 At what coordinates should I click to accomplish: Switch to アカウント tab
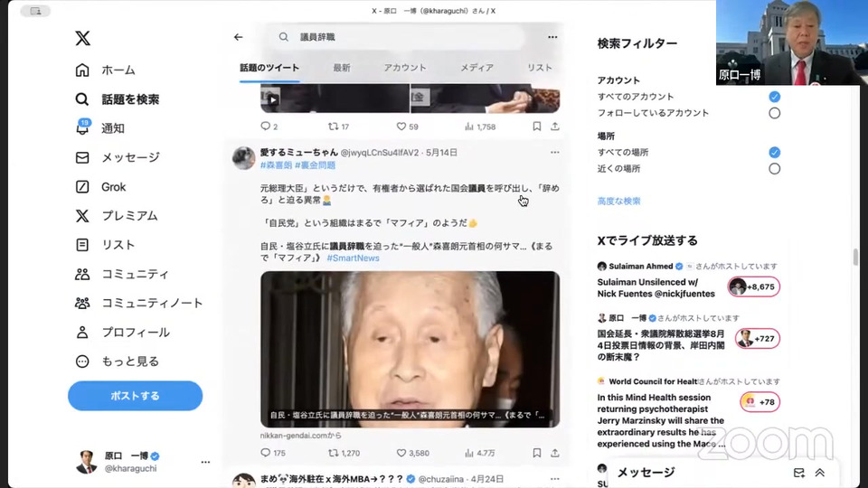pyautogui.click(x=405, y=68)
